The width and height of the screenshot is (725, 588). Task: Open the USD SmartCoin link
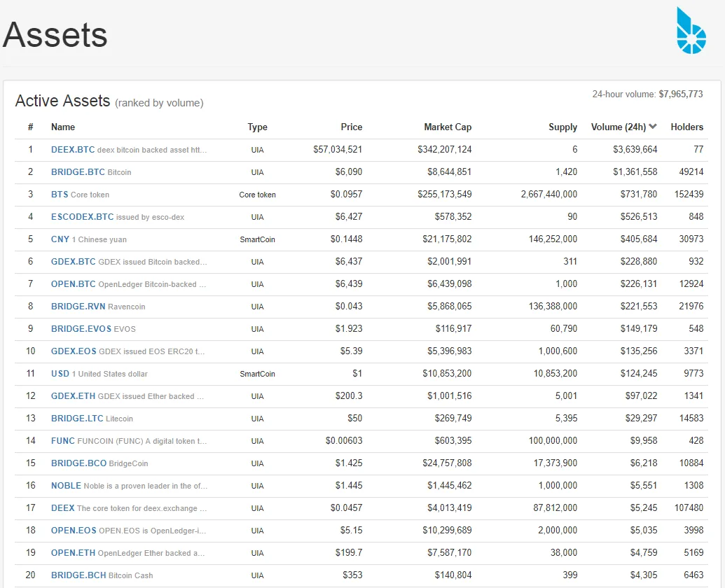(x=60, y=374)
